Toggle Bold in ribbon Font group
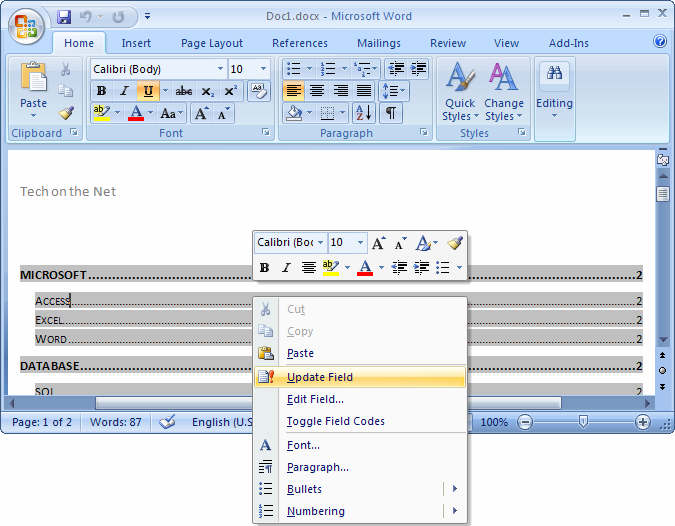This screenshot has width=675, height=526. click(102, 91)
